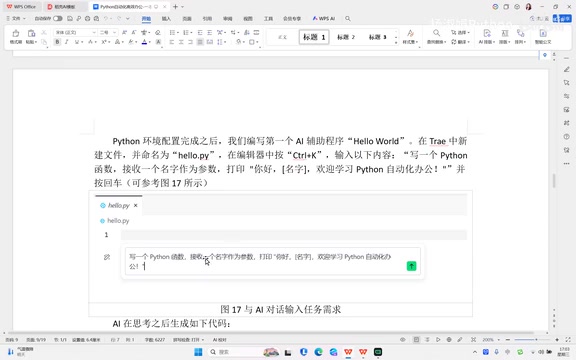Open the numbered list dropdown
The width and height of the screenshot is (576, 360).
[191, 33]
